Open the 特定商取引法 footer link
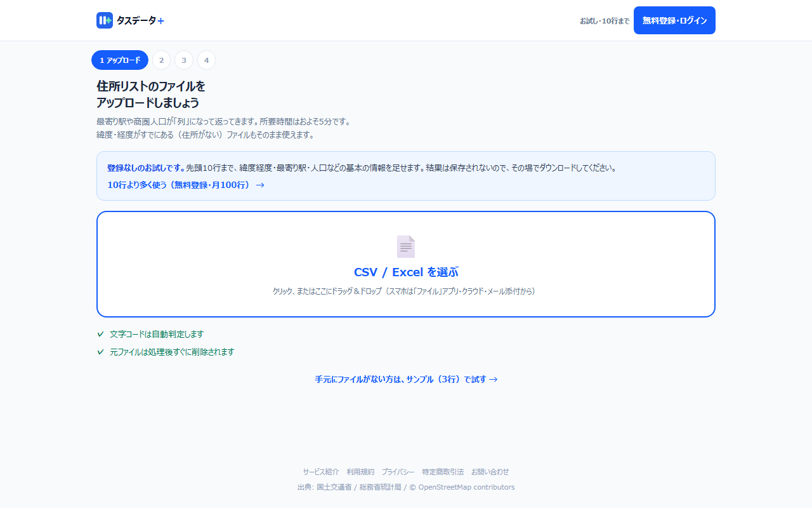 [443, 472]
